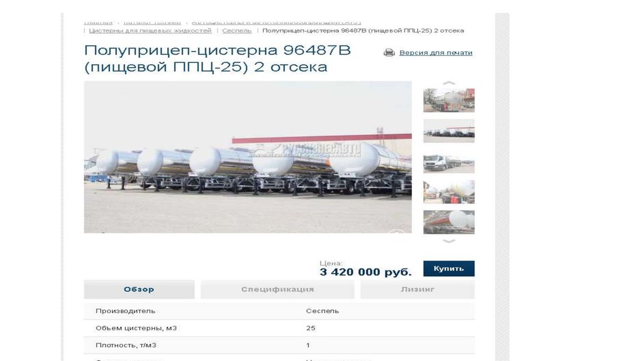The height and width of the screenshot is (361, 644).
Task: Switch to the Спецификация tab
Action: [x=277, y=289]
